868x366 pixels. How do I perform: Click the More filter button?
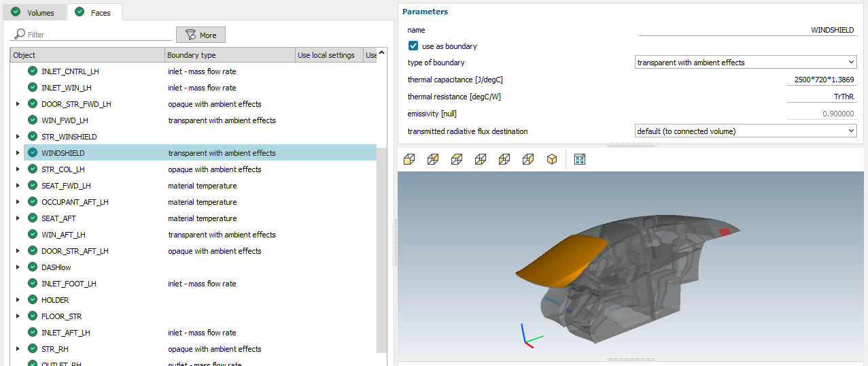[201, 35]
